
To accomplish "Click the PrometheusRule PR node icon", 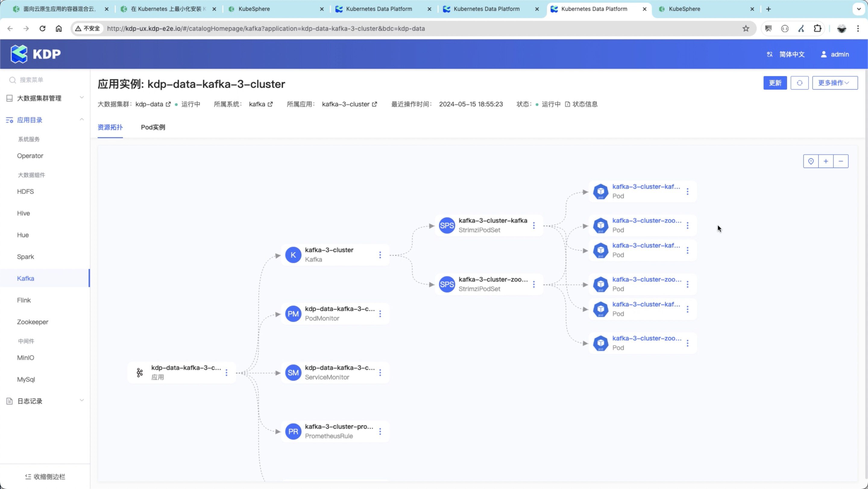I will 293,431.
